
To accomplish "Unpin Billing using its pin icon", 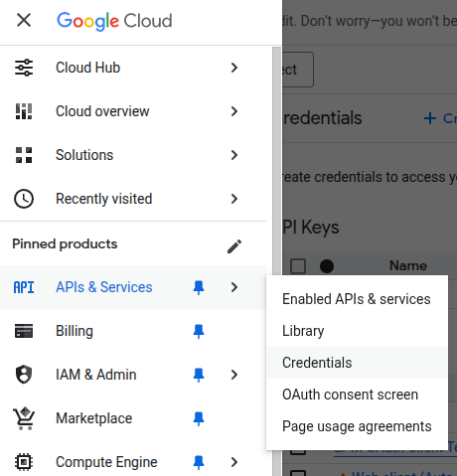I will tap(199, 331).
